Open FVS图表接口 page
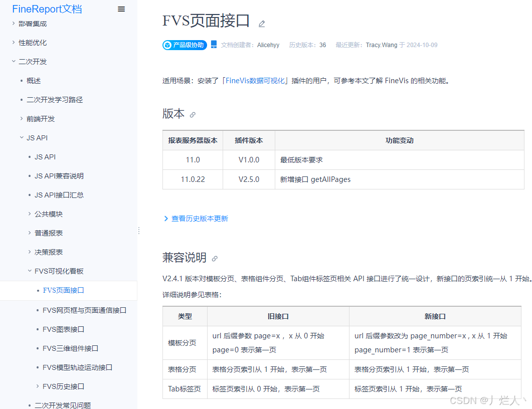 [x=64, y=329]
